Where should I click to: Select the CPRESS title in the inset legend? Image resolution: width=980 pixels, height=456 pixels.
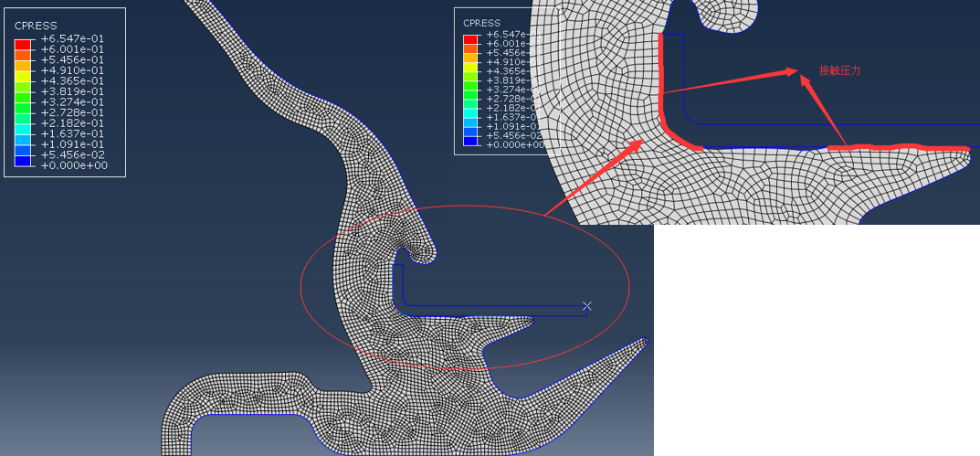click(x=481, y=23)
